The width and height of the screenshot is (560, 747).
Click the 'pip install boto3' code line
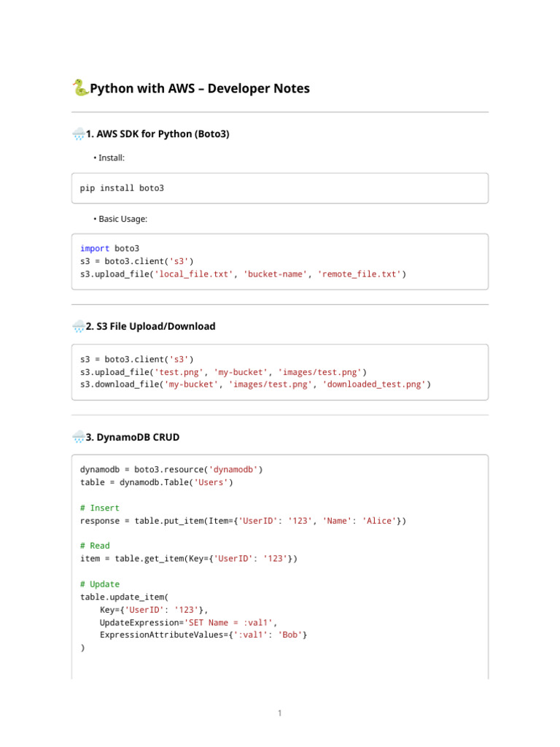tap(122, 188)
